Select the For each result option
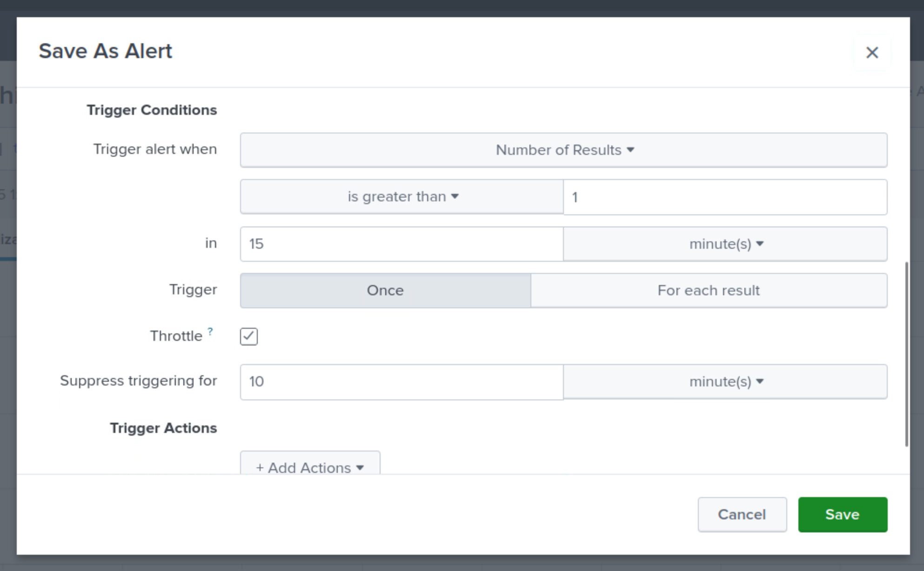Image resolution: width=924 pixels, height=571 pixels. point(708,290)
